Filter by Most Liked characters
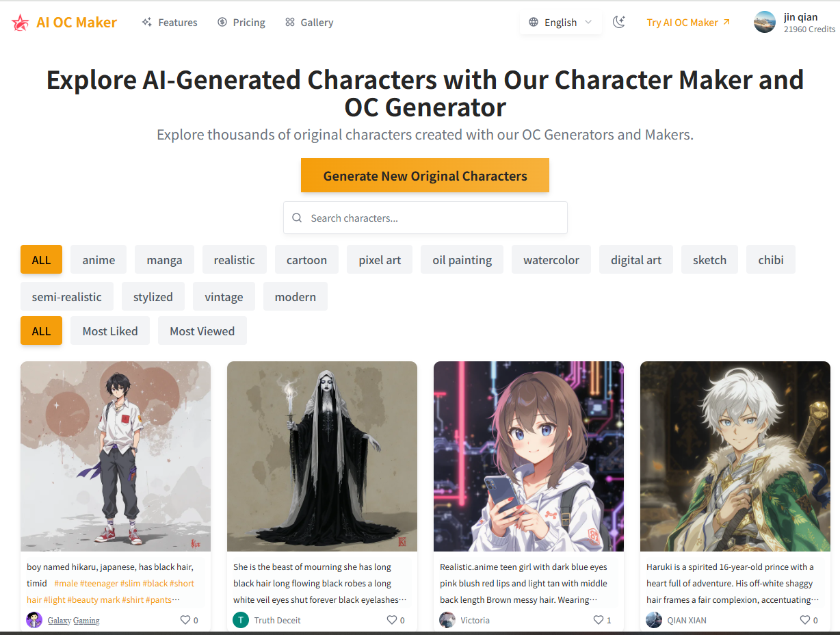840x635 pixels. point(110,331)
